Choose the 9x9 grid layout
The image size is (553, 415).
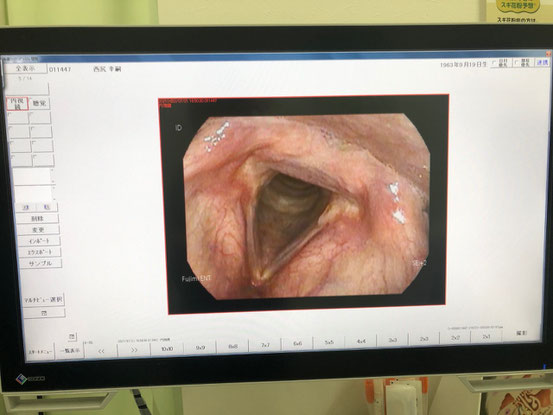(x=200, y=348)
